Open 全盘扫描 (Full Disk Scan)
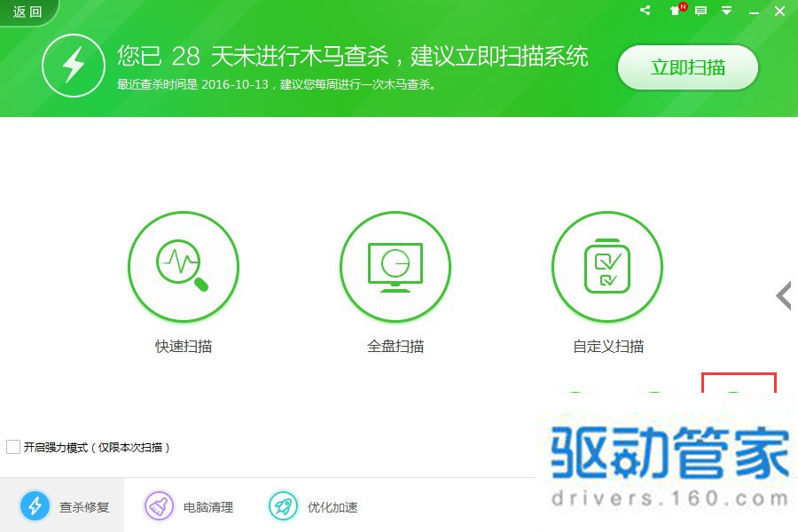The image size is (798, 532). tap(395, 267)
